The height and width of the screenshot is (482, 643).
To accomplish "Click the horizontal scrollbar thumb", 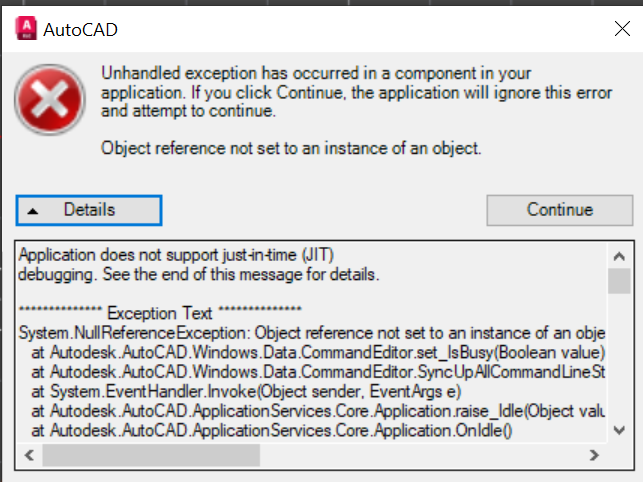I will [150, 455].
